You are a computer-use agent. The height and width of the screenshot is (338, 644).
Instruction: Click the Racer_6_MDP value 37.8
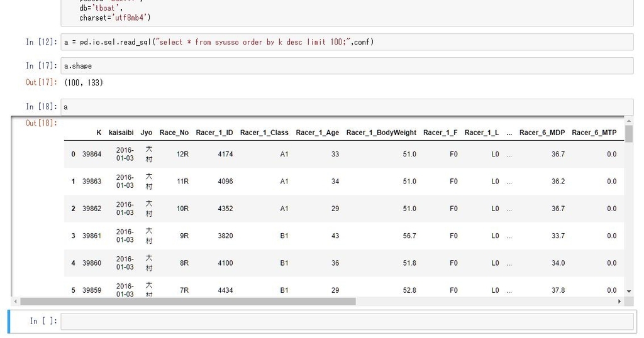tap(558, 290)
